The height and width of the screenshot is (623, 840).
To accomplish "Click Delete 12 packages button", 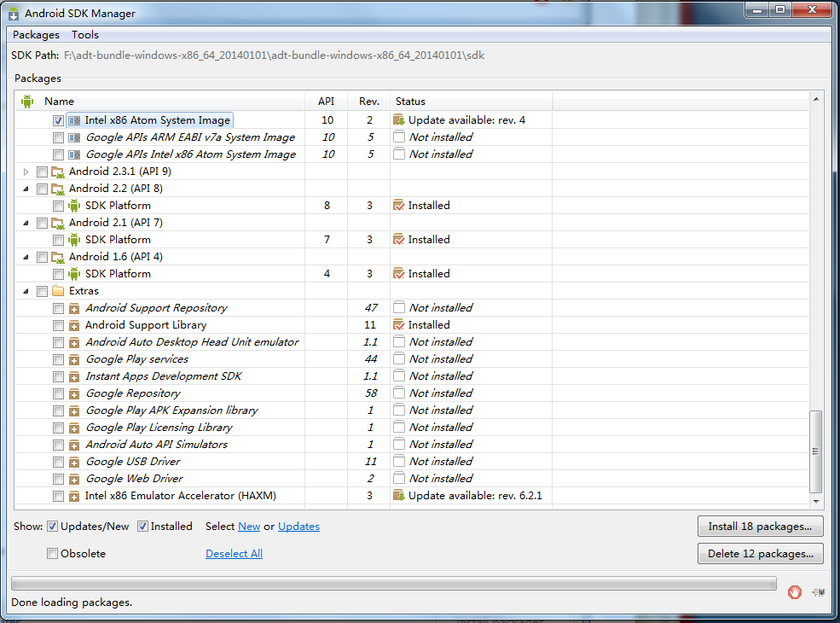I will 760,554.
